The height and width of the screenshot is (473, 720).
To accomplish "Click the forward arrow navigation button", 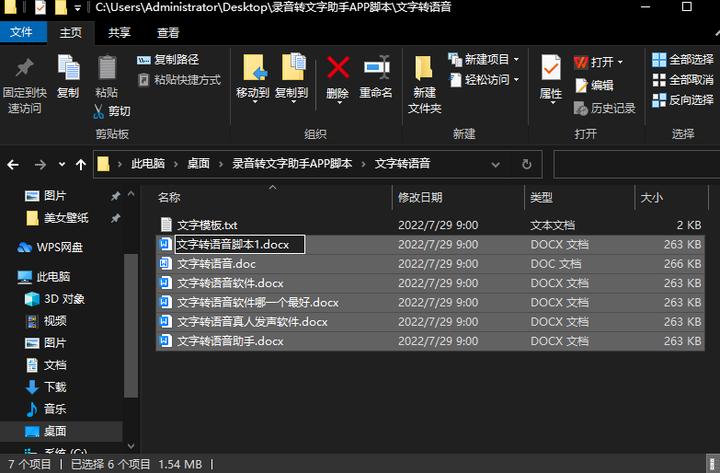I will [x=40, y=164].
